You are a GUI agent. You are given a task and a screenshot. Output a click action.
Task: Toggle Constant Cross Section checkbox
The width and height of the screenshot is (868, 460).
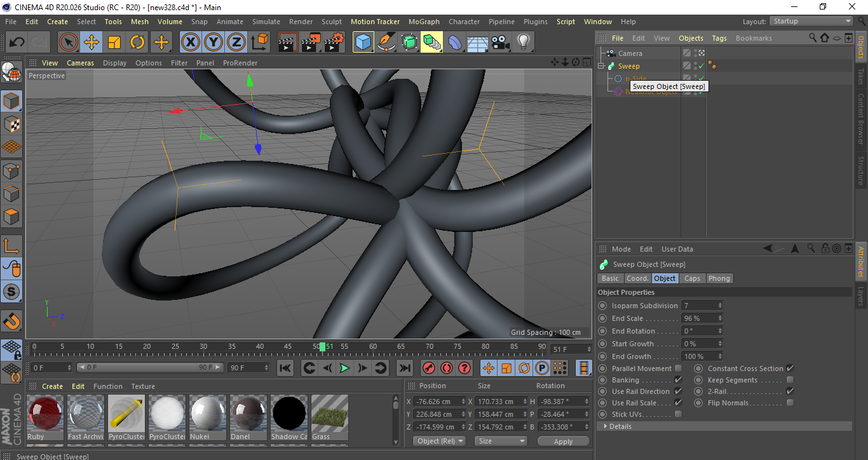(x=790, y=369)
